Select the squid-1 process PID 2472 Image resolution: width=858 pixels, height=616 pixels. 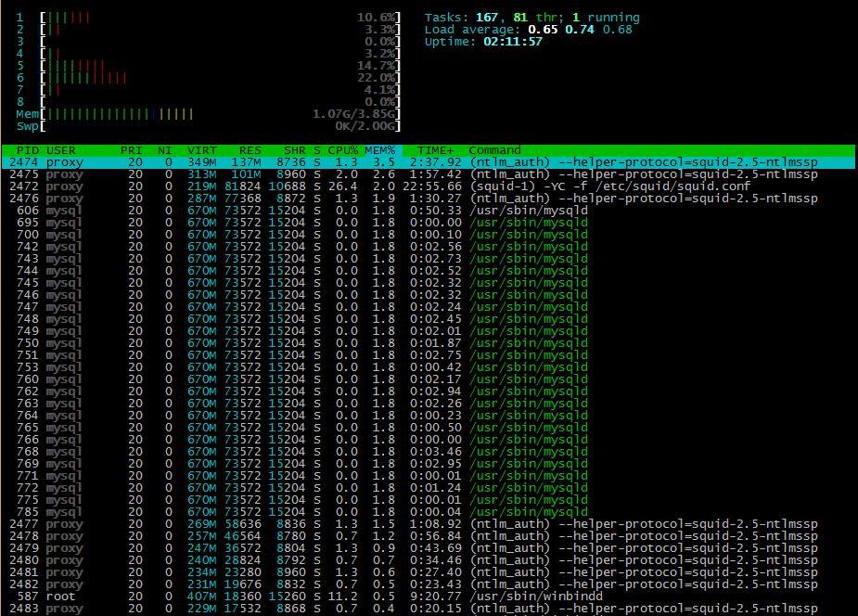(x=429, y=186)
